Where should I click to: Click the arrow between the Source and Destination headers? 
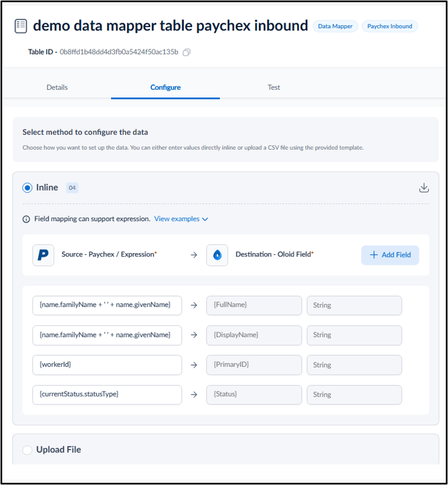coord(194,255)
